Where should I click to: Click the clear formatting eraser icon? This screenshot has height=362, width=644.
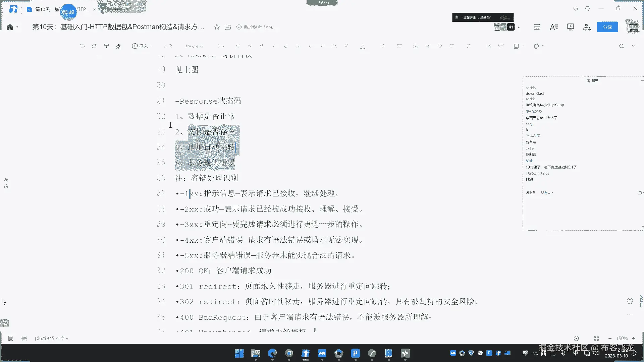118,46
